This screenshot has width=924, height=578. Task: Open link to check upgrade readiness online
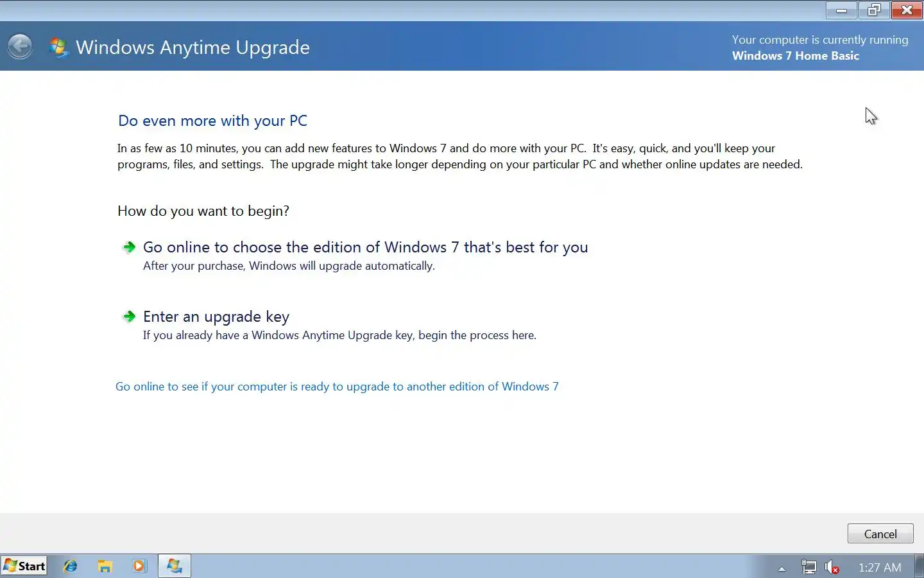[337, 387]
